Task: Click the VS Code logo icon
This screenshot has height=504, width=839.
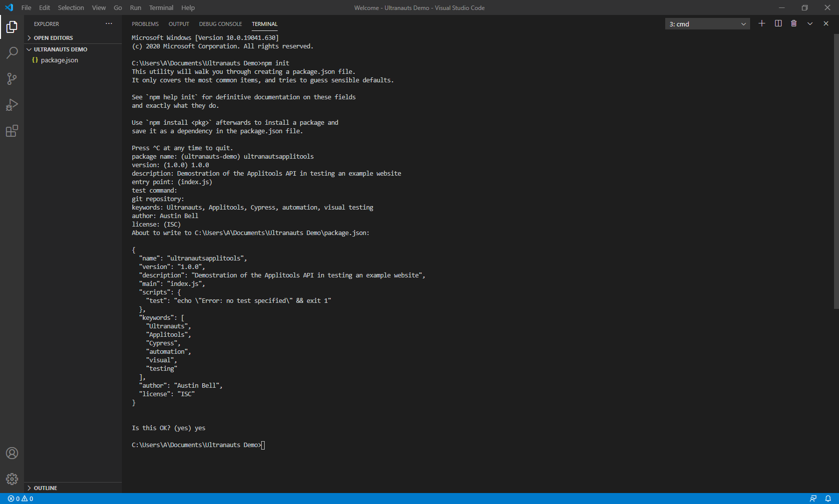Action: pos(8,7)
